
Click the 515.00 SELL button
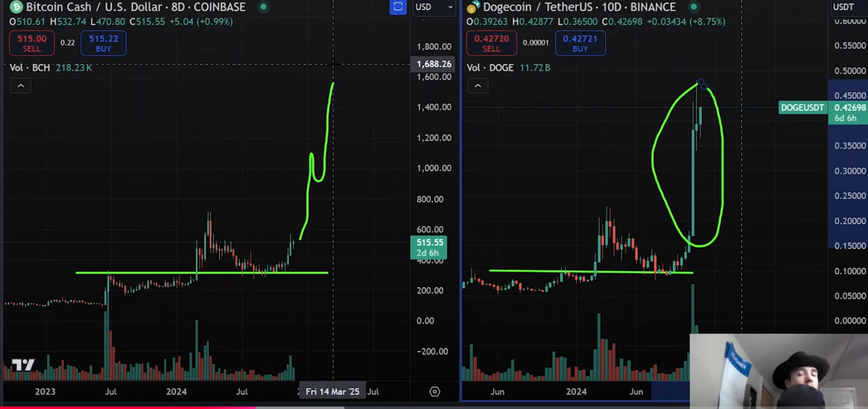pyautogui.click(x=32, y=43)
